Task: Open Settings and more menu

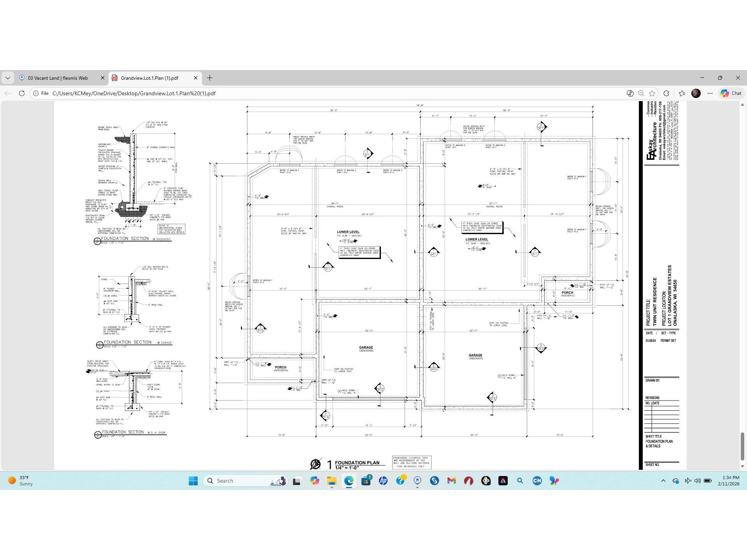Action: 710,93
